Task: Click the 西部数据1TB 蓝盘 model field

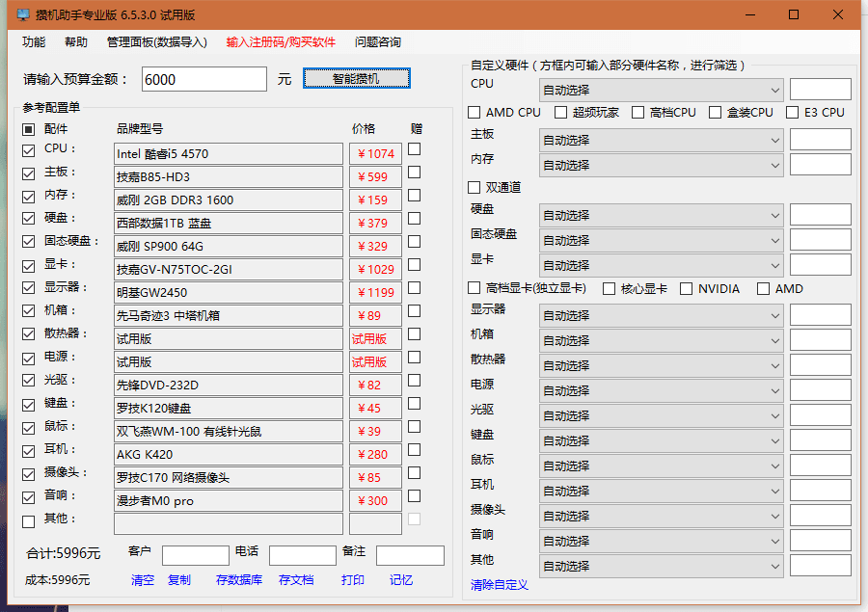Action: pyautogui.click(x=229, y=224)
